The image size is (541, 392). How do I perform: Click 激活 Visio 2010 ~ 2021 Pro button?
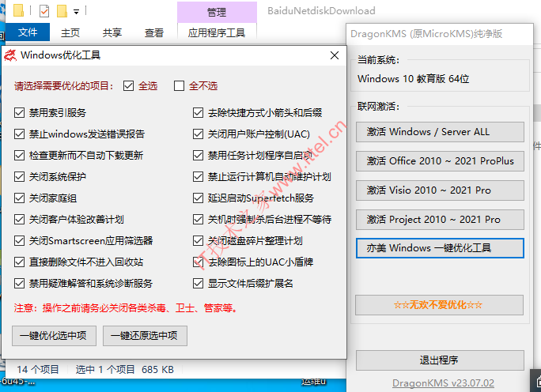(440, 190)
